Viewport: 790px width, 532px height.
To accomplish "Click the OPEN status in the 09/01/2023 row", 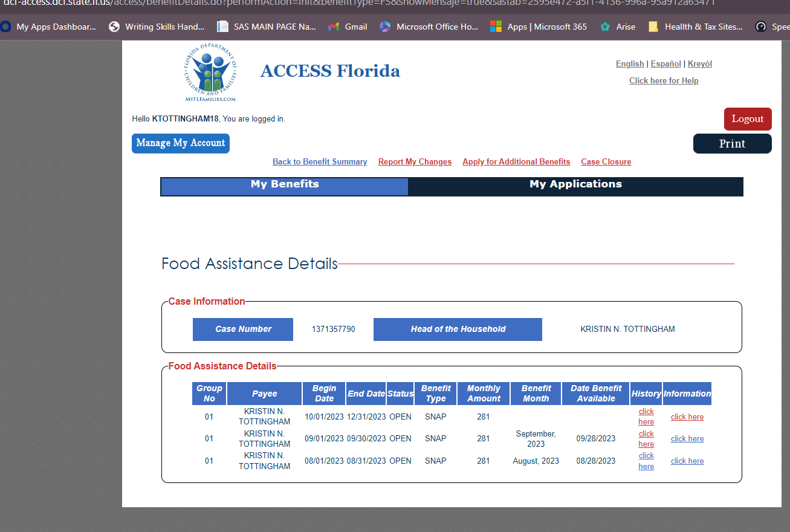I will pyautogui.click(x=400, y=439).
